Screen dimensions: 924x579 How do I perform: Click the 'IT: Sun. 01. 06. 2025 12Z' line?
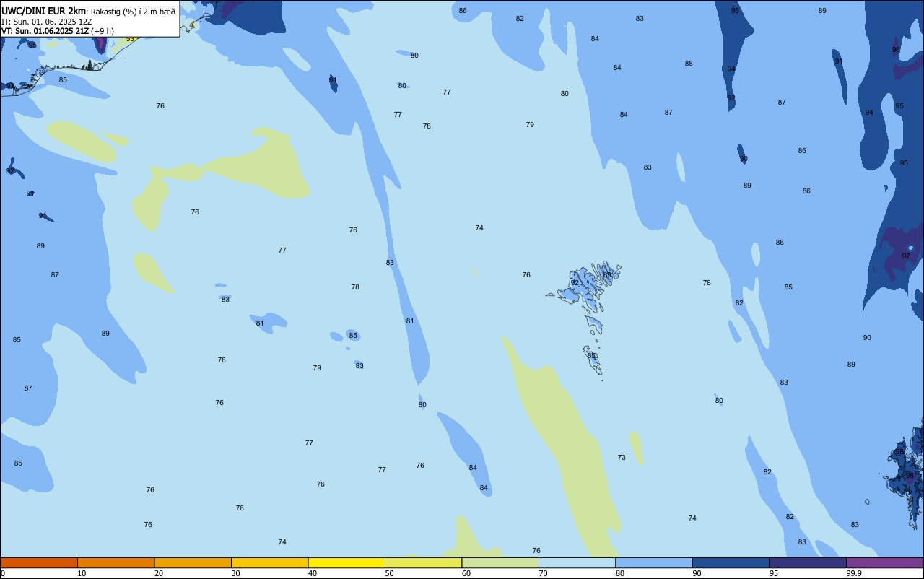(47, 22)
